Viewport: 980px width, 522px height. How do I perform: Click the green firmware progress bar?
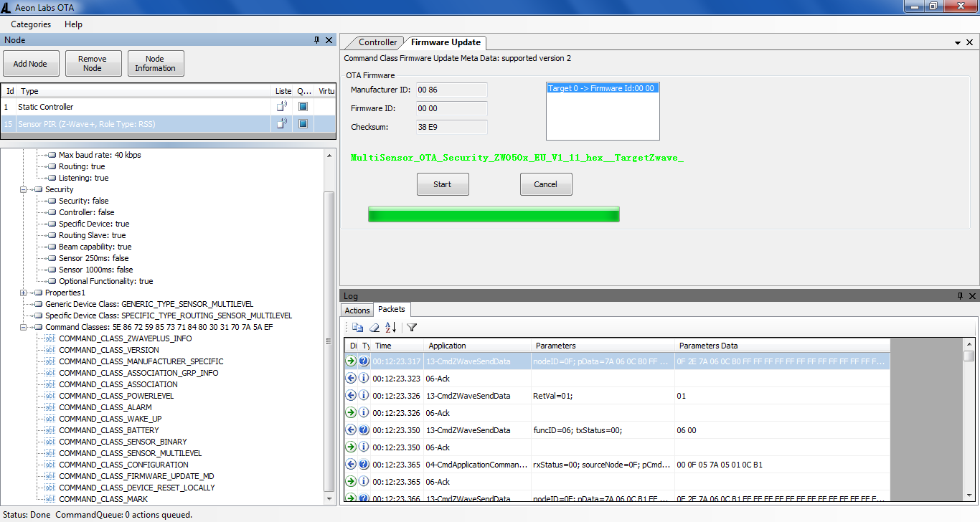[x=494, y=214]
